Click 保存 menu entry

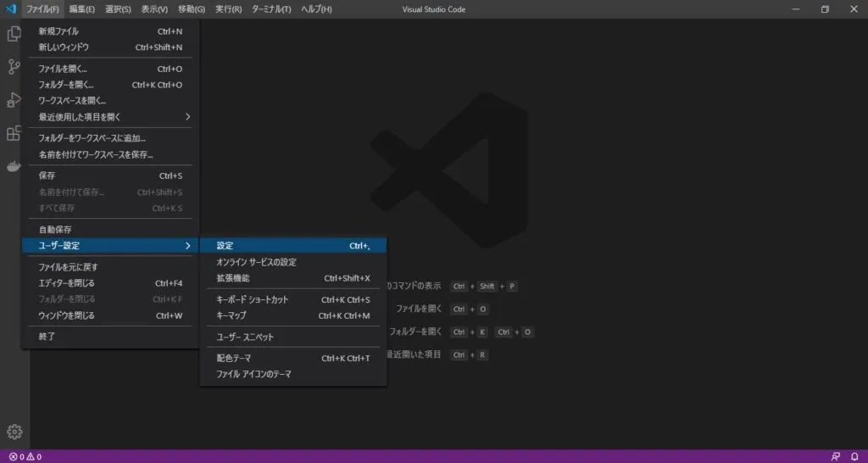[110, 176]
